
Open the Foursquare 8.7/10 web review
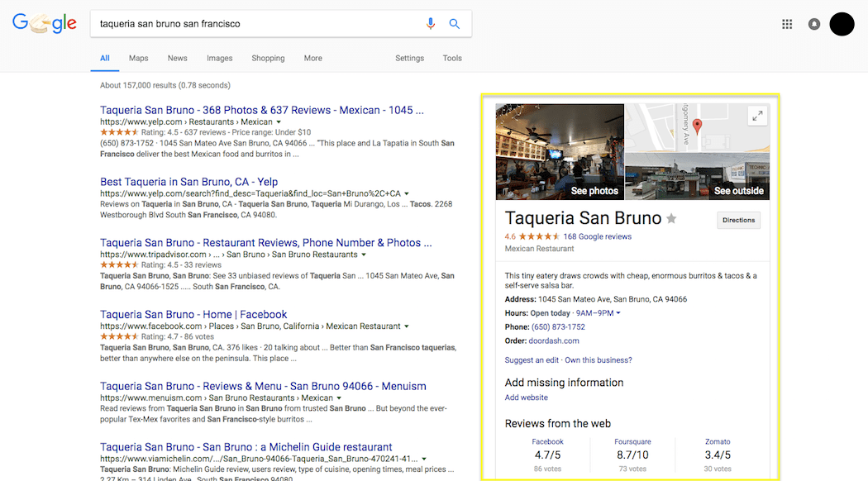632,455
